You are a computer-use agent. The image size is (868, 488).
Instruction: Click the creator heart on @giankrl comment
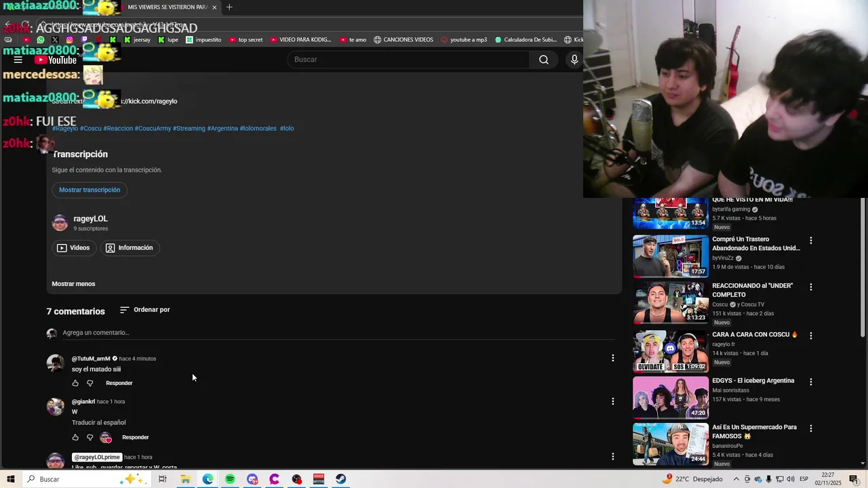pos(106,437)
